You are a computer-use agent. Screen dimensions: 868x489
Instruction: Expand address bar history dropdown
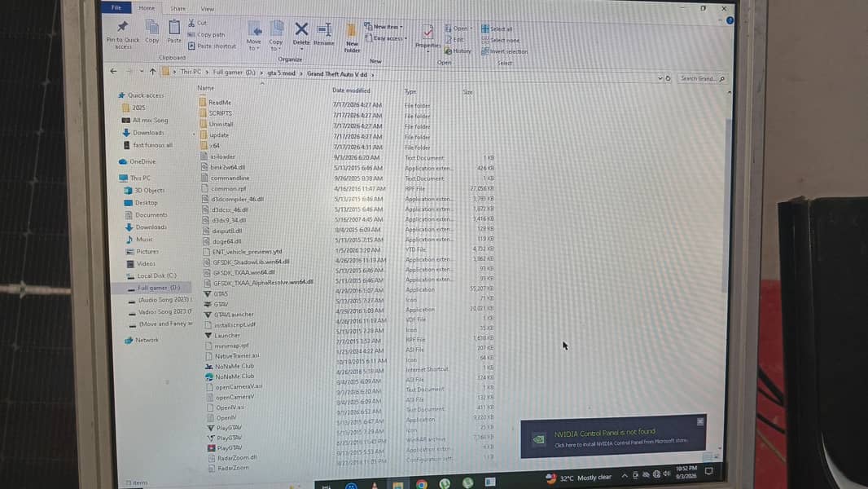(660, 78)
